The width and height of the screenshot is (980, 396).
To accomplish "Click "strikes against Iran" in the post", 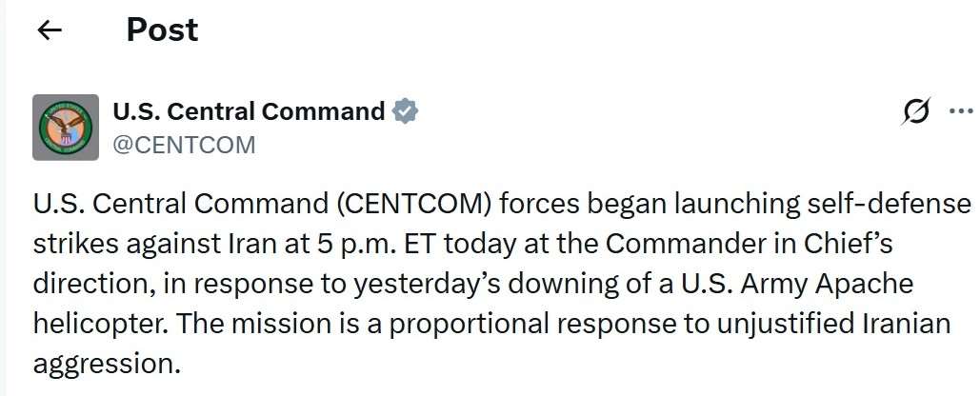I will tap(153, 244).
